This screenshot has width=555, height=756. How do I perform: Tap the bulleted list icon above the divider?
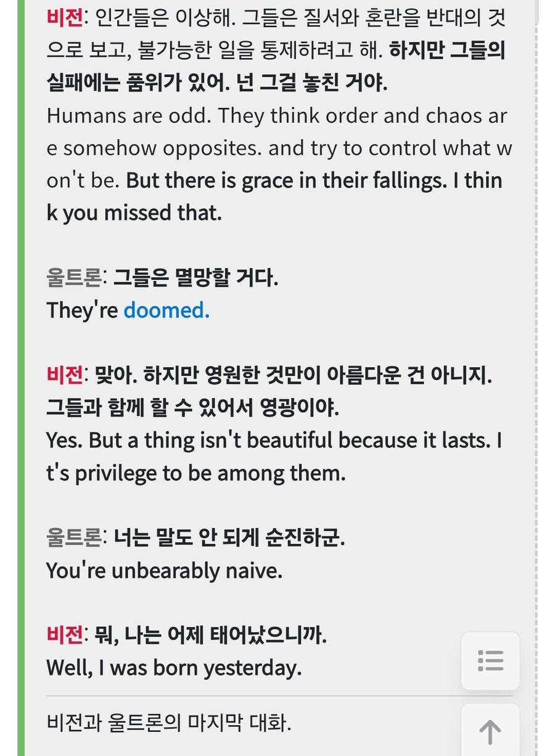tap(490, 660)
